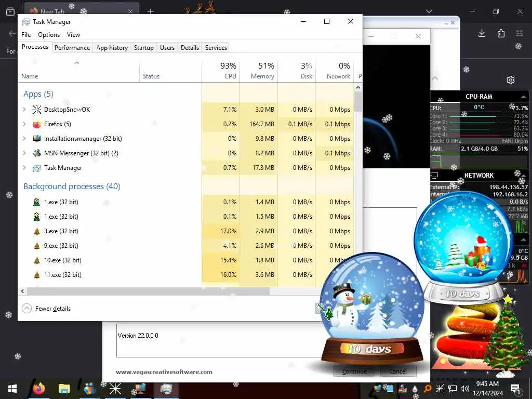Open network tray icon
532x399 pixels.
tap(453, 389)
